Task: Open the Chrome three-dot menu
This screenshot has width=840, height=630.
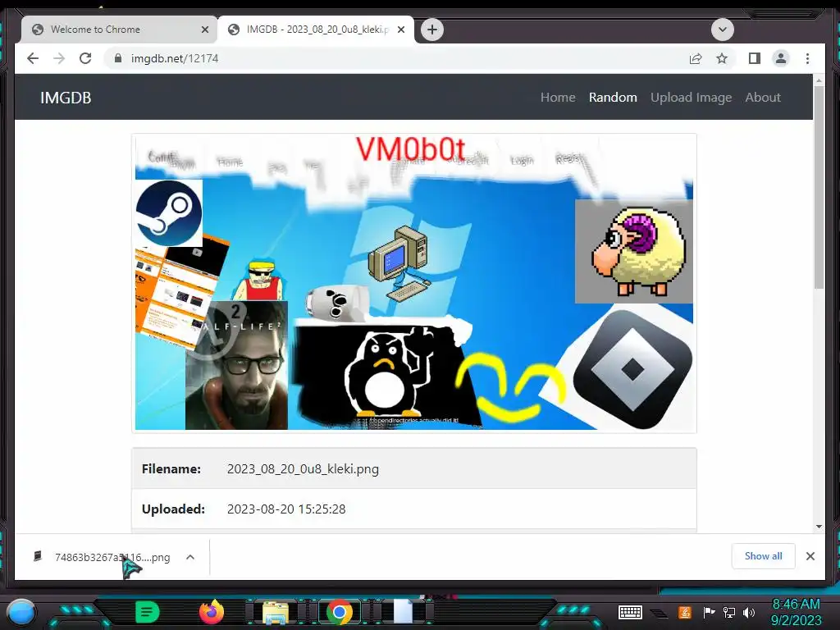Action: tap(807, 58)
